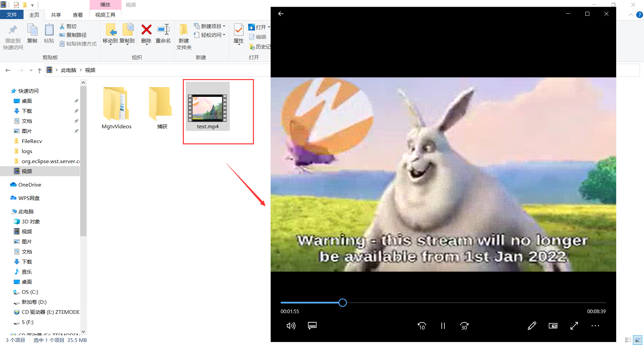Open Explorer Help question mark
This screenshot has height=345, width=644.
click(x=640, y=15)
